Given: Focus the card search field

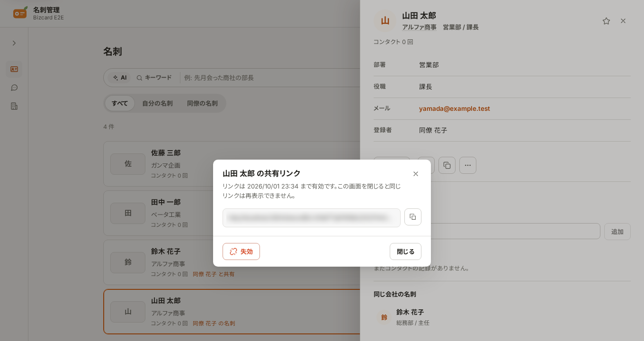Looking at the screenshot, I should tap(270, 78).
